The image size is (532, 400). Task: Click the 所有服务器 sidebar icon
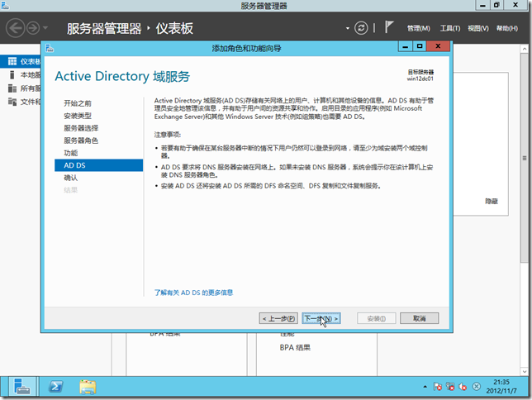(x=12, y=88)
